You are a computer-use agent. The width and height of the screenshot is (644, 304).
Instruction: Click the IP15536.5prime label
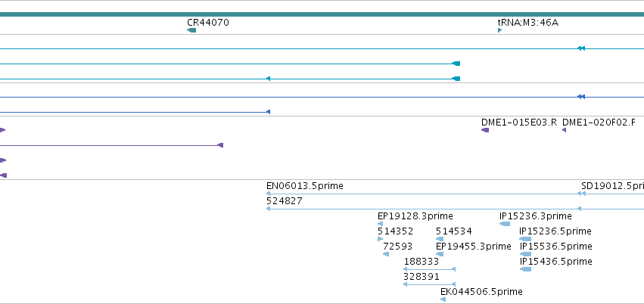[x=556, y=247]
